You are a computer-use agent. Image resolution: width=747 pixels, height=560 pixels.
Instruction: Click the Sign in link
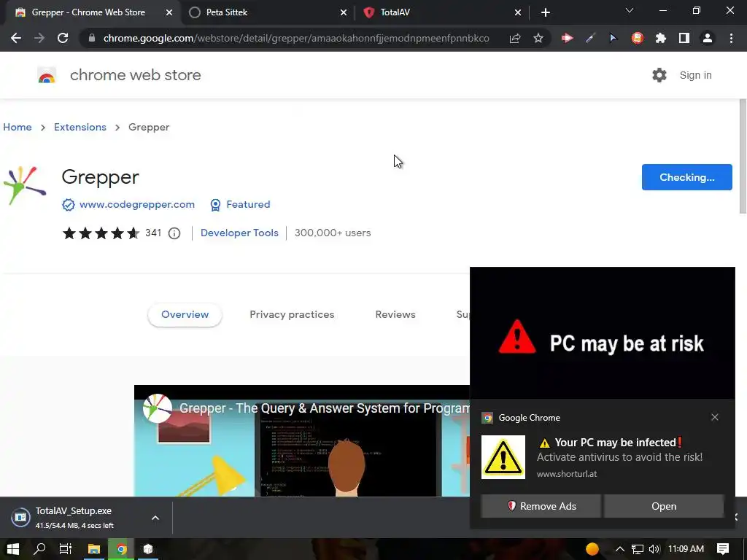[x=695, y=75]
